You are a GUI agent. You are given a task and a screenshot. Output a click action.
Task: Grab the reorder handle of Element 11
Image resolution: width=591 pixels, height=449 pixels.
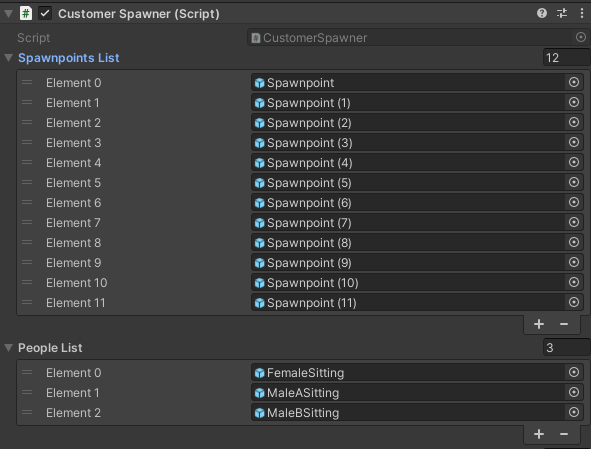coord(27,302)
